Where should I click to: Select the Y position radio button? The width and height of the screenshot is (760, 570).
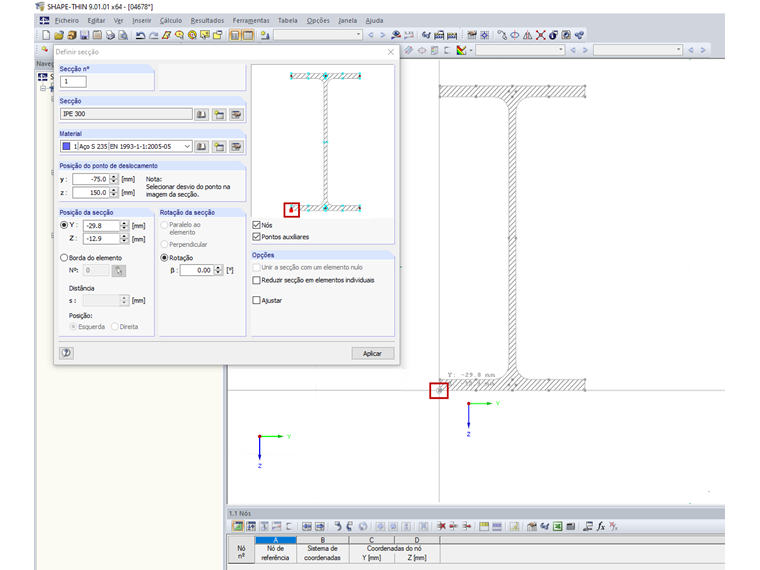(64, 225)
